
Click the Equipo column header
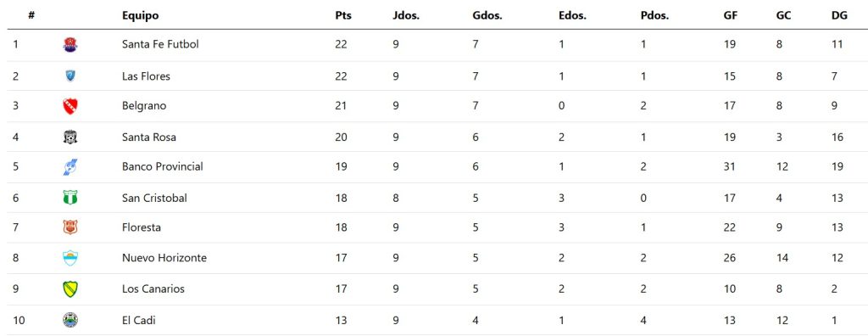pos(141,15)
